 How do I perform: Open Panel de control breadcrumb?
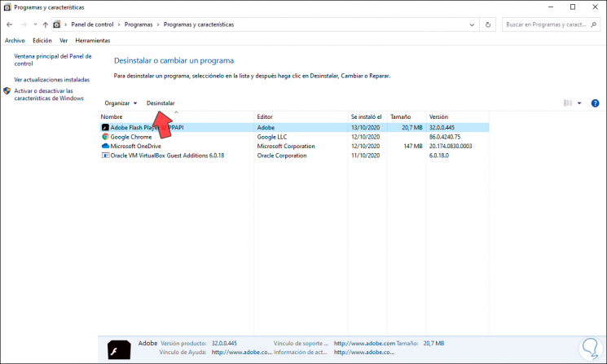pos(92,24)
